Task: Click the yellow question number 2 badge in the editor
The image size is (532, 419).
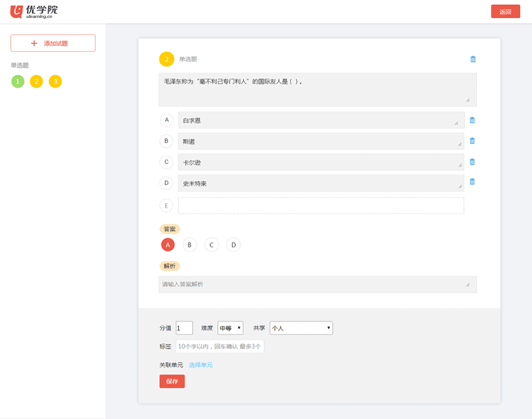Action: pos(166,59)
